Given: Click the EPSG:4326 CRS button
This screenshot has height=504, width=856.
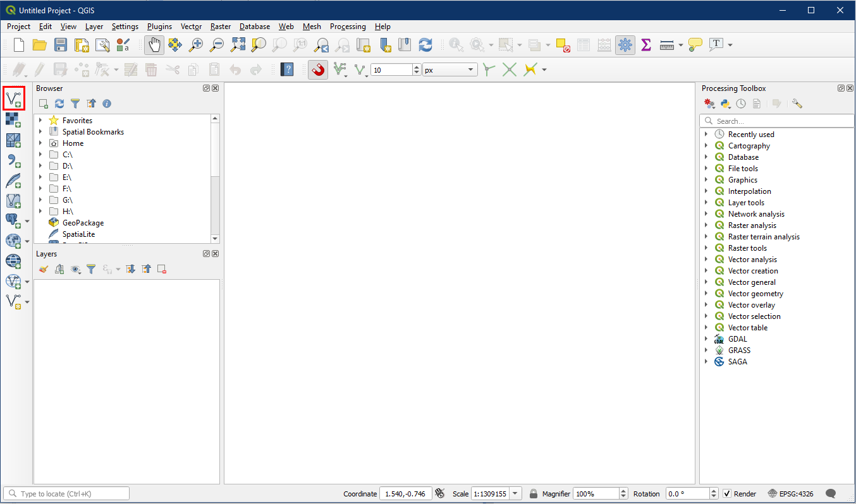Looking at the screenshot, I should click(x=791, y=494).
